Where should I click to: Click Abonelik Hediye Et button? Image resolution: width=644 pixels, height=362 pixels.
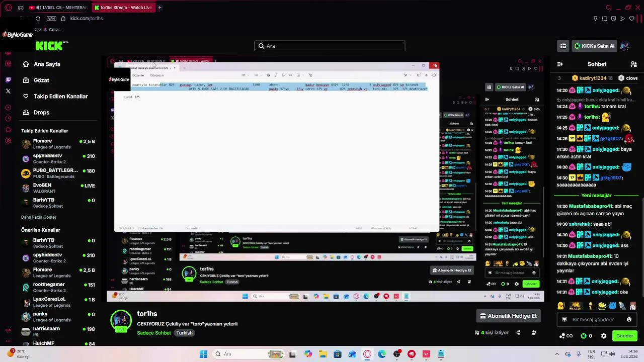(x=508, y=316)
